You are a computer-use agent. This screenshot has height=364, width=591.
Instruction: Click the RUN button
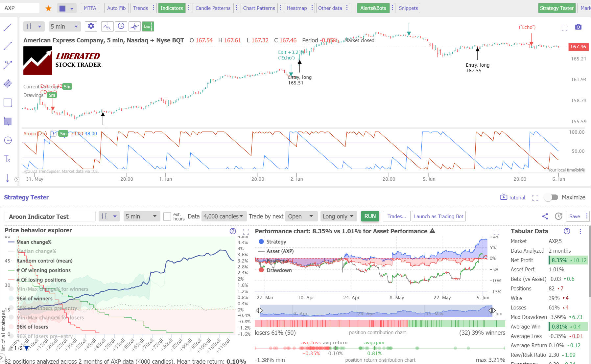tap(370, 216)
